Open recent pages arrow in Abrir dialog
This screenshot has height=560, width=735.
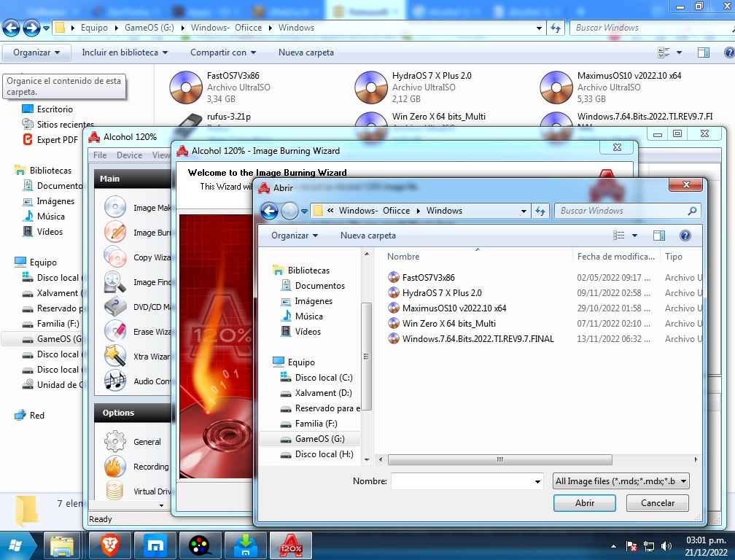pyautogui.click(x=304, y=211)
